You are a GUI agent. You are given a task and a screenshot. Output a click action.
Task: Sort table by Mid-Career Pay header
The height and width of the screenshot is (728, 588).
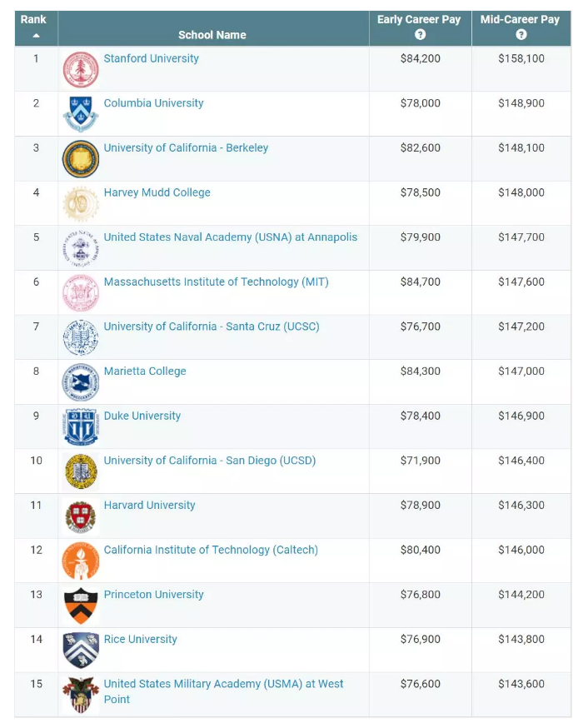point(520,19)
